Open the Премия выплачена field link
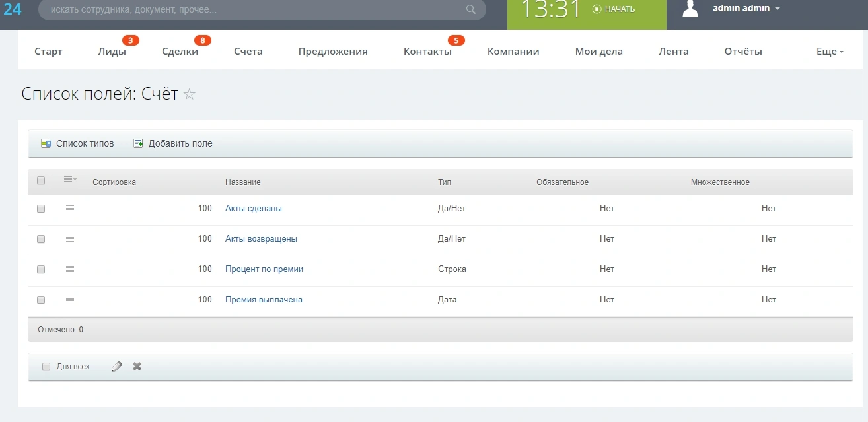868x422 pixels. pos(264,300)
